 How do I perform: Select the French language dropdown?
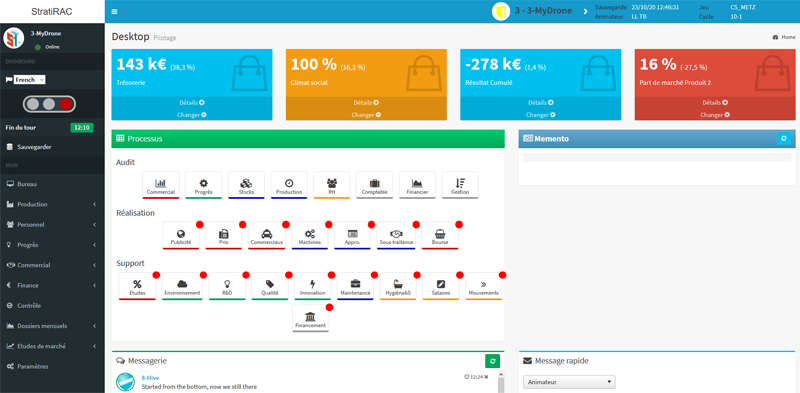[x=30, y=80]
